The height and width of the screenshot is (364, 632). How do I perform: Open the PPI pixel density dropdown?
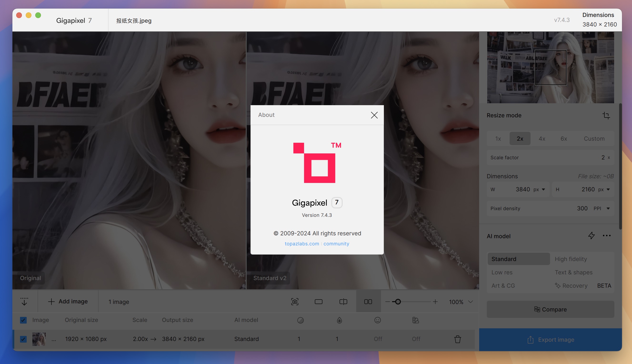pyautogui.click(x=608, y=209)
